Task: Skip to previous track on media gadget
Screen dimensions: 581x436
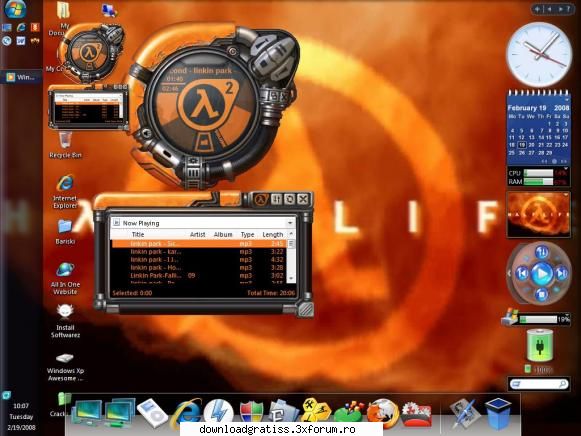Action: coord(522,274)
